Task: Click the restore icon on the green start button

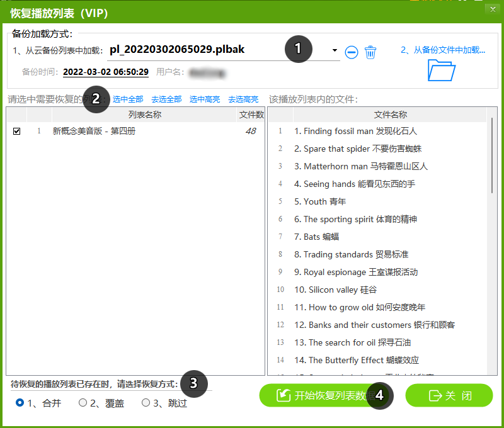Action: click(x=283, y=395)
